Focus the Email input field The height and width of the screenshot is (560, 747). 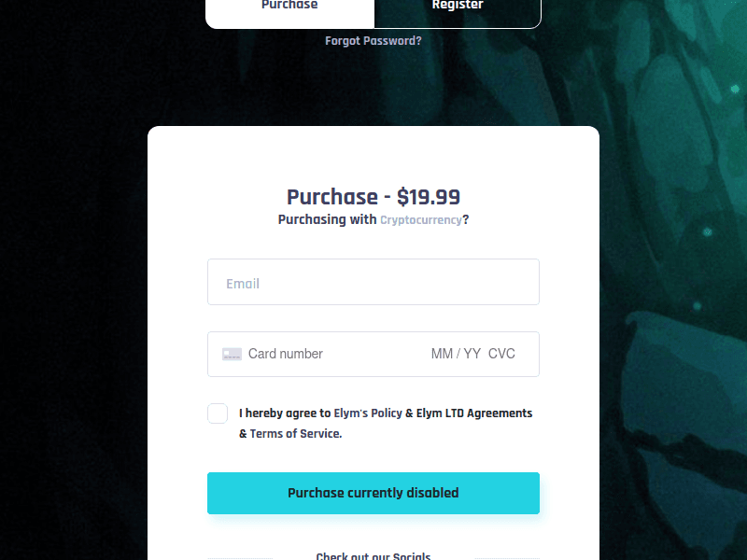(x=373, y=283)
